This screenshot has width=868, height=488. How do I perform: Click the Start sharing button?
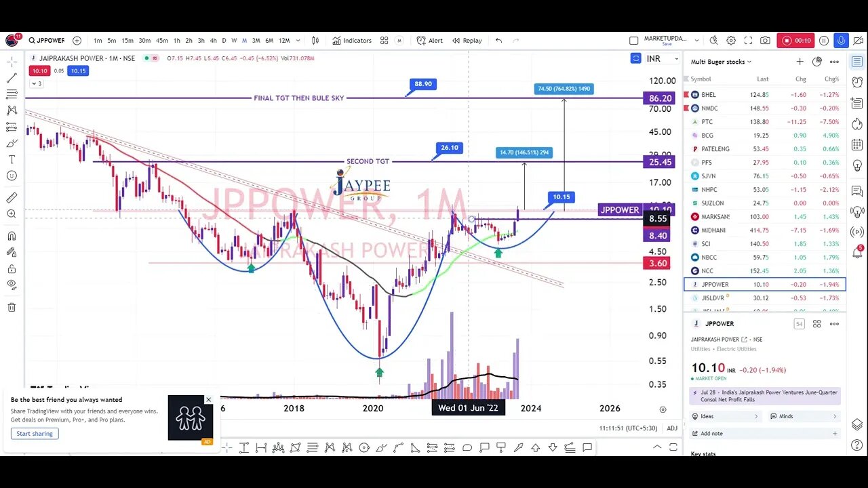point(35,434)
